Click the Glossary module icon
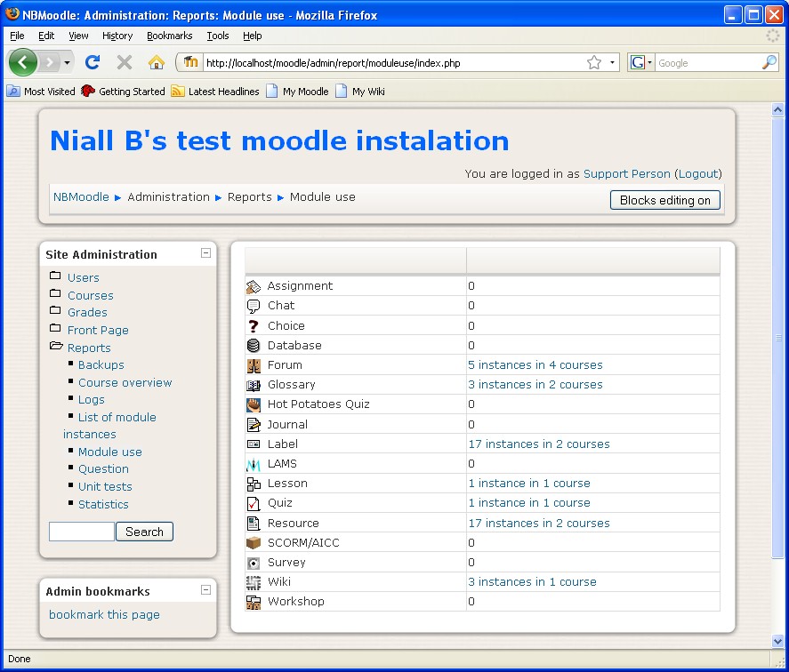 point(254,385)
